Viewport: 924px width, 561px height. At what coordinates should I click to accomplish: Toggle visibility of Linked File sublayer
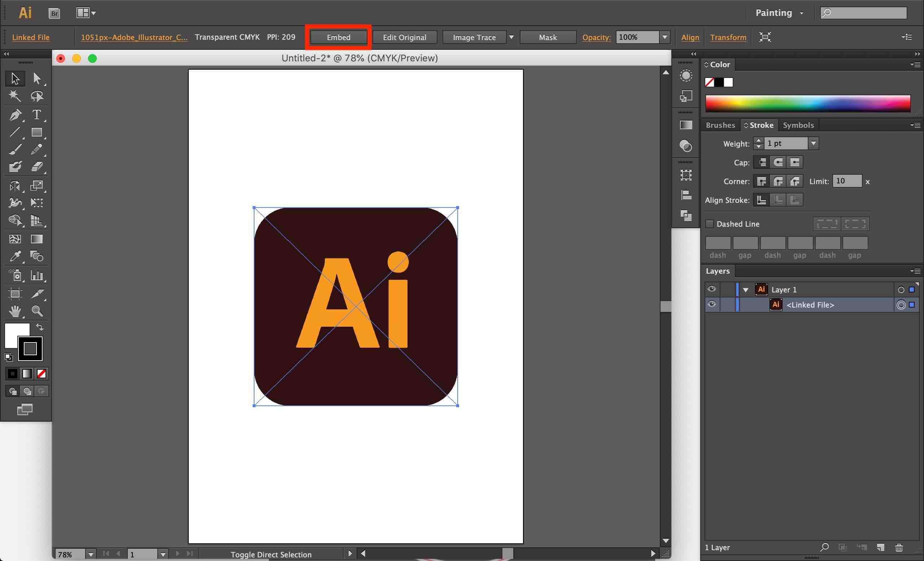coord(711,304)
